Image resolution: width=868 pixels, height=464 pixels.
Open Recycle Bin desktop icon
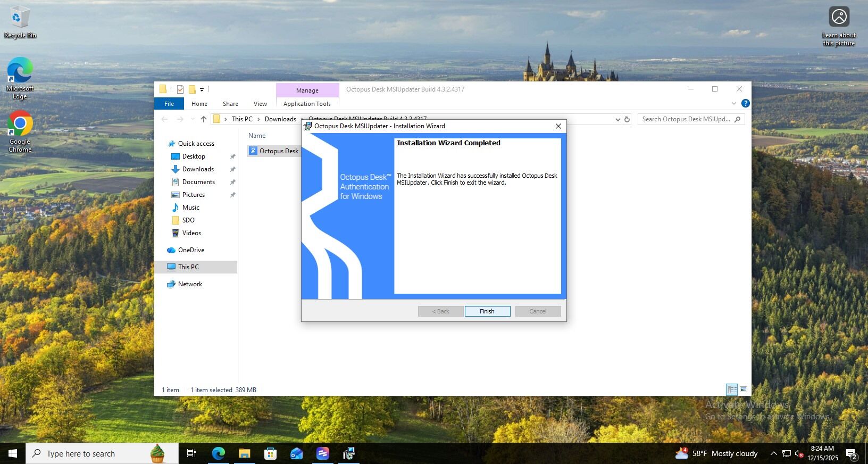pyautogui.click(x=20, y=22)
